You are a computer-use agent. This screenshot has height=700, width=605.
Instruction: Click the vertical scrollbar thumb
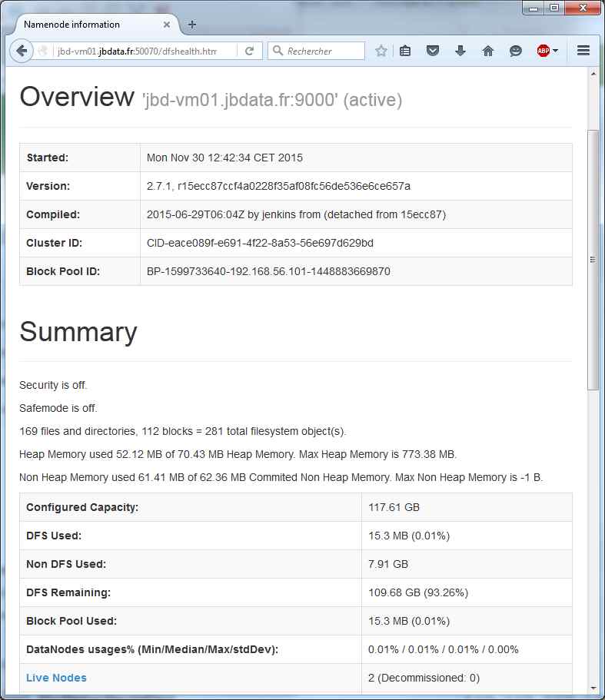593,260
